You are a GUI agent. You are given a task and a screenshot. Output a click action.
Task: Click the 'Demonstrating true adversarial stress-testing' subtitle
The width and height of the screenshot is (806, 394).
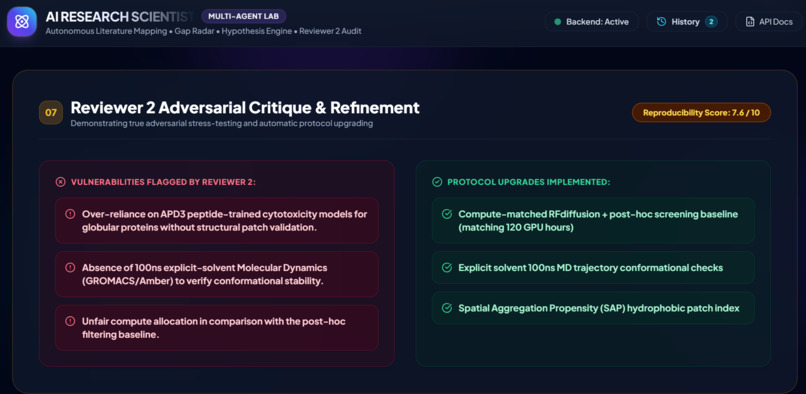pos(222,124)
